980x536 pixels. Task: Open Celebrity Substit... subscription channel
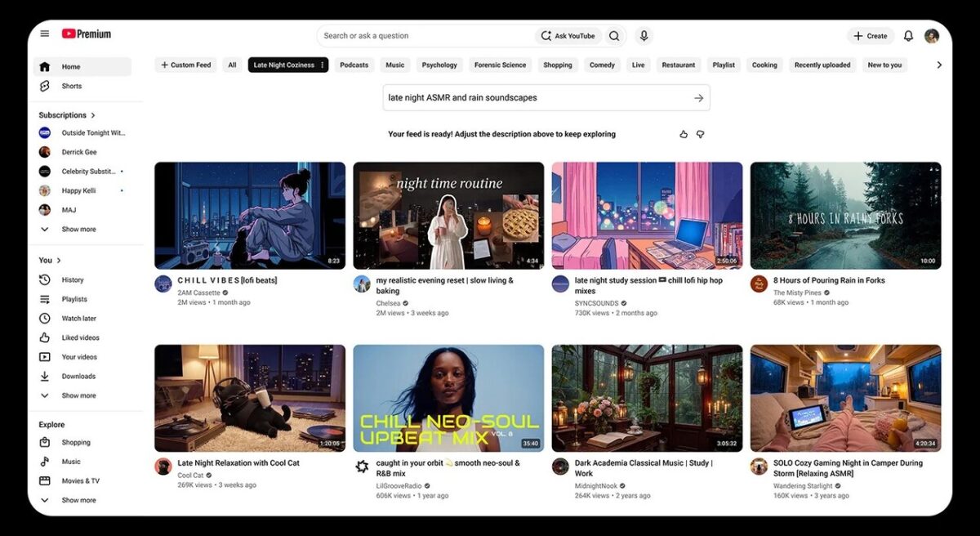click(82, 172)
